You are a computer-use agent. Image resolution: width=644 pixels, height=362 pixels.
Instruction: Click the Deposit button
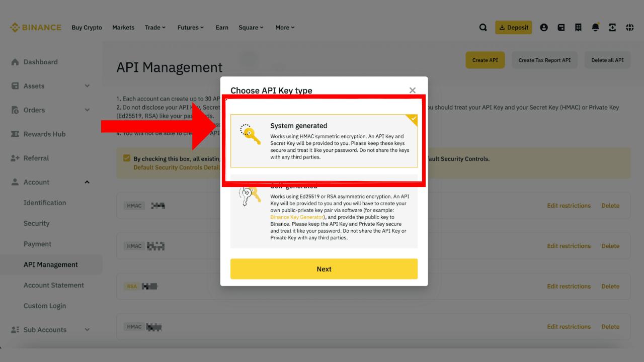[x=513, y=28]
